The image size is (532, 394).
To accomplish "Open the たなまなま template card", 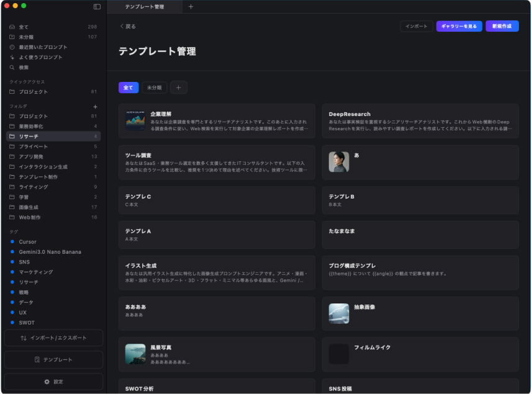I will (420, 235).
